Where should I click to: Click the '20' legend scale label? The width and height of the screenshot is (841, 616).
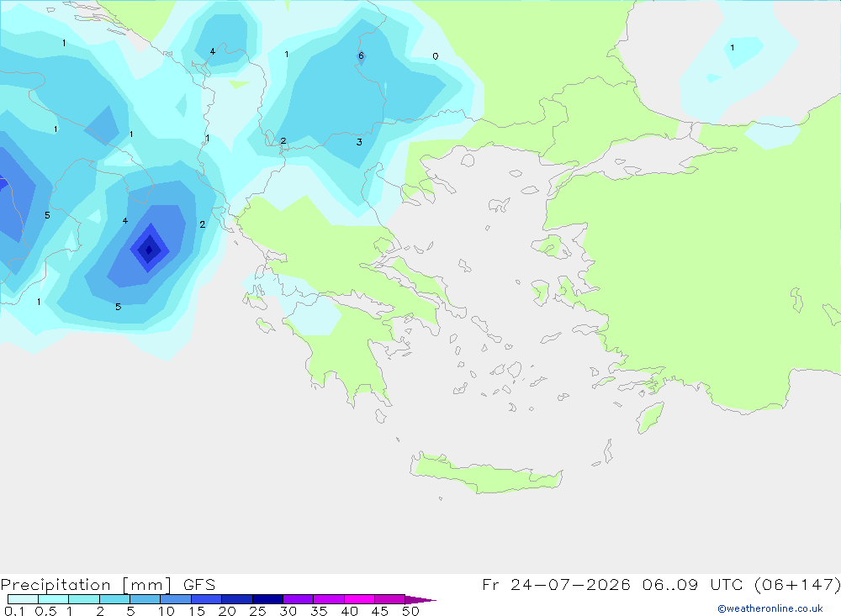point(227,611)
